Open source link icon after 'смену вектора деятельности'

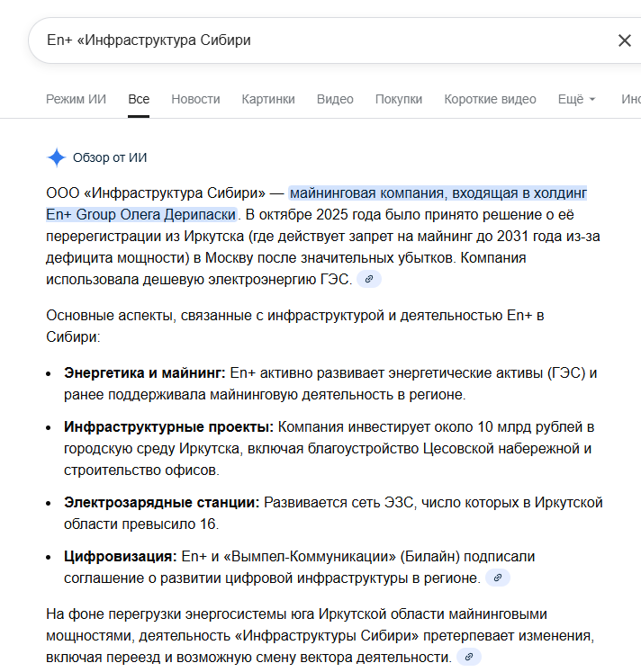click(469, 658)
